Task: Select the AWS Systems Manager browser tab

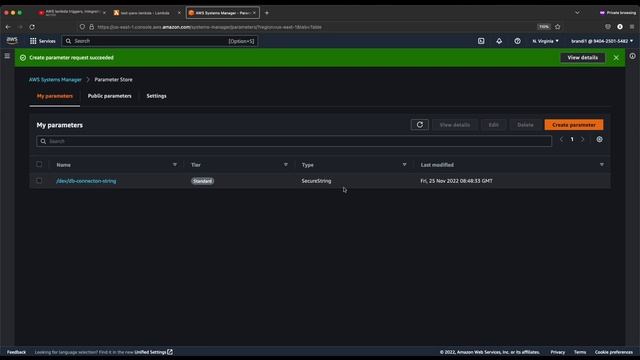Action: click(x=222, y=13)
